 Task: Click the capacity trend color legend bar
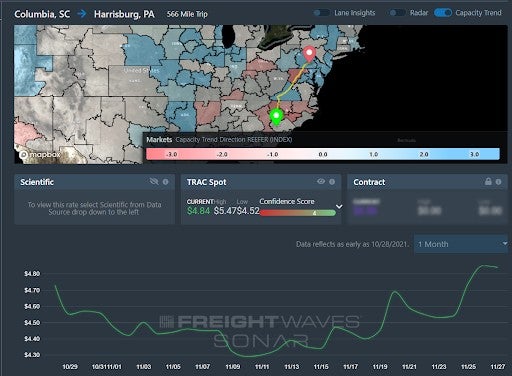tap(323, 154)
